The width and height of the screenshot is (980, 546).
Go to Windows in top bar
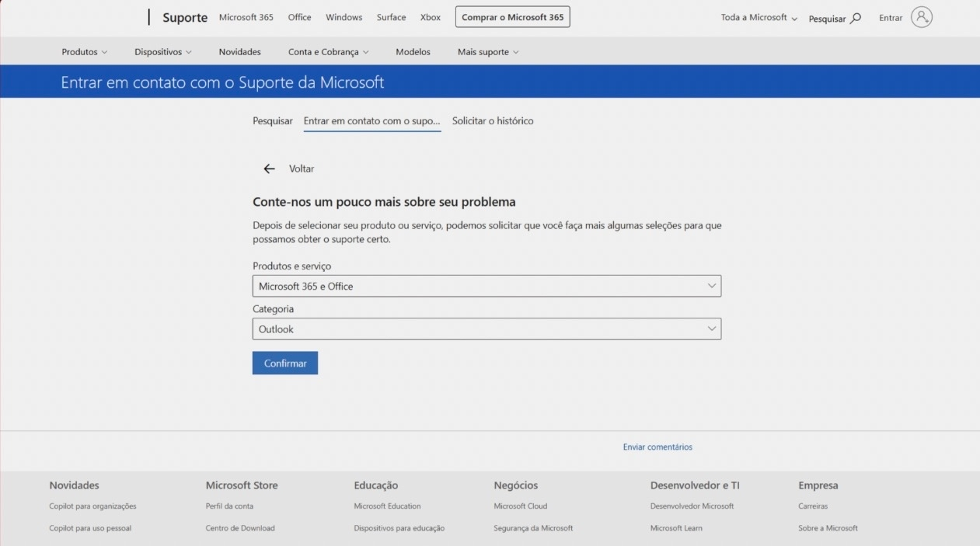click(344, 17)
